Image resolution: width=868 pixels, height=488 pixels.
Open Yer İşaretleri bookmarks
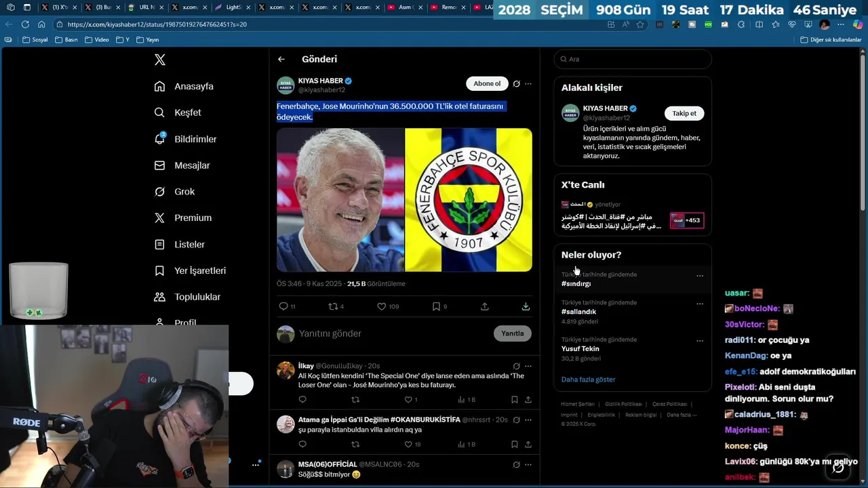point(190,270)
